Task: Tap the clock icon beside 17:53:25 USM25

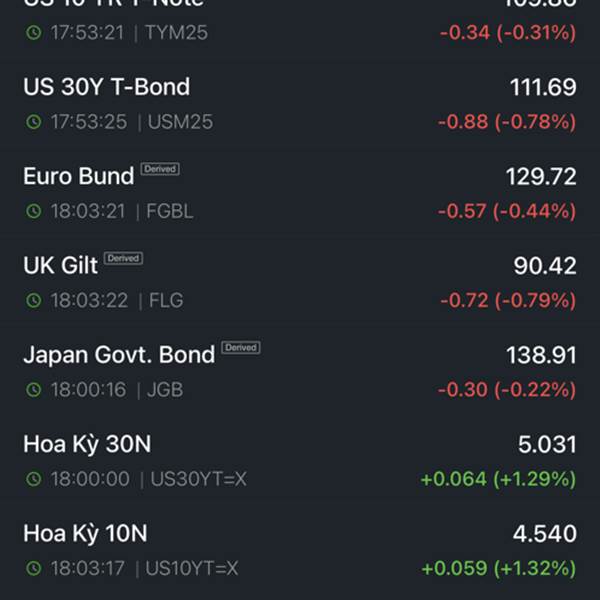Action: [x=34, y=122]
